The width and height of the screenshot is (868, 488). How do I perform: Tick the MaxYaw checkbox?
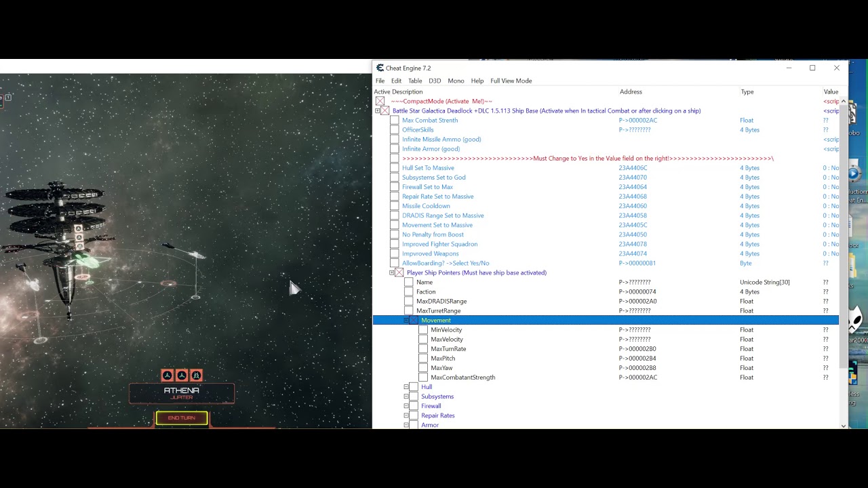click(x=423, y=367)
